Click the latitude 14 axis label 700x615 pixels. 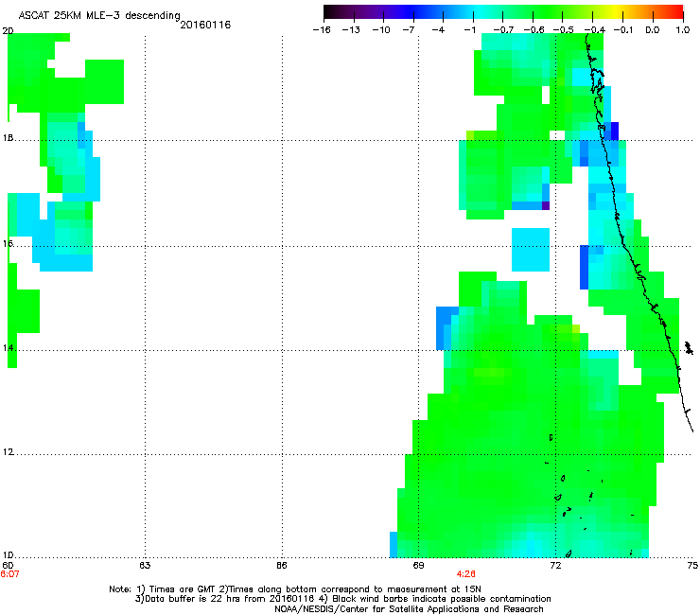[x=8, y=348]
